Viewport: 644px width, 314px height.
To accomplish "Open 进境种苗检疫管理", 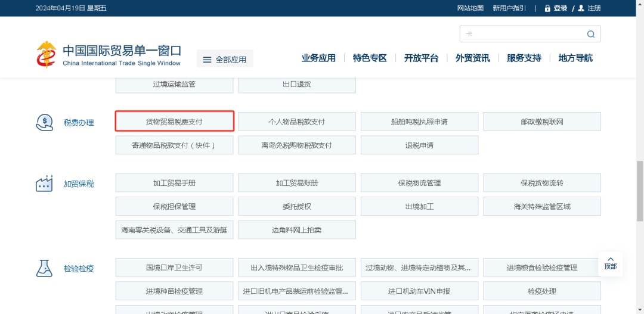I will pyautogui.click(x=174, y=291).
